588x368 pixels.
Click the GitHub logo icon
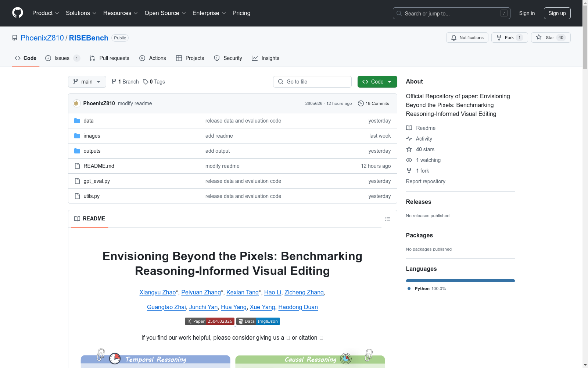pyautogui.click(x=18, y=13)
